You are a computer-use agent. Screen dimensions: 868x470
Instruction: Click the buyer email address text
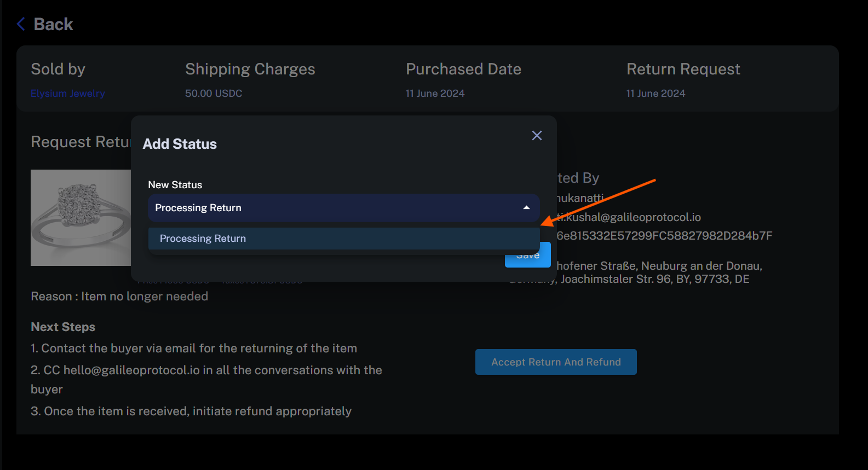[629, 217]
